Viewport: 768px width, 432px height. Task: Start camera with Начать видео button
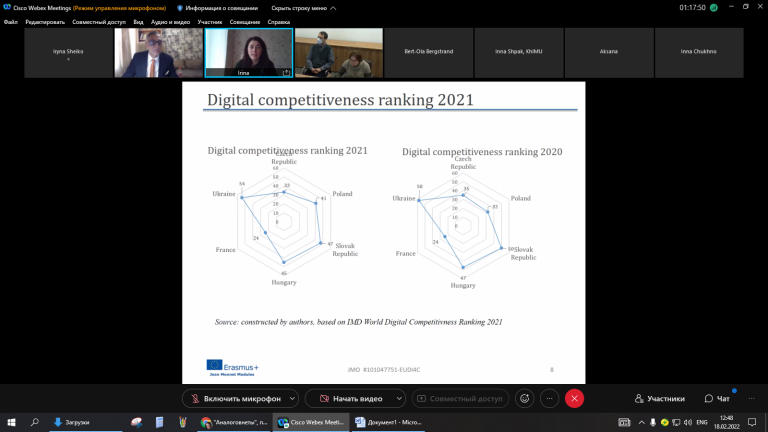coord(350,399)
